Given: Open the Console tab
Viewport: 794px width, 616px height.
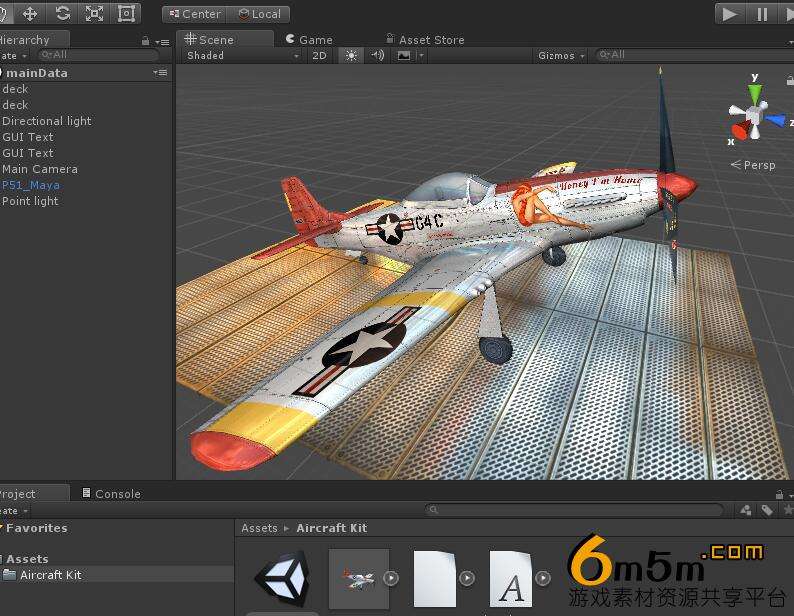Looking at the screenshot, I should 112,493.
